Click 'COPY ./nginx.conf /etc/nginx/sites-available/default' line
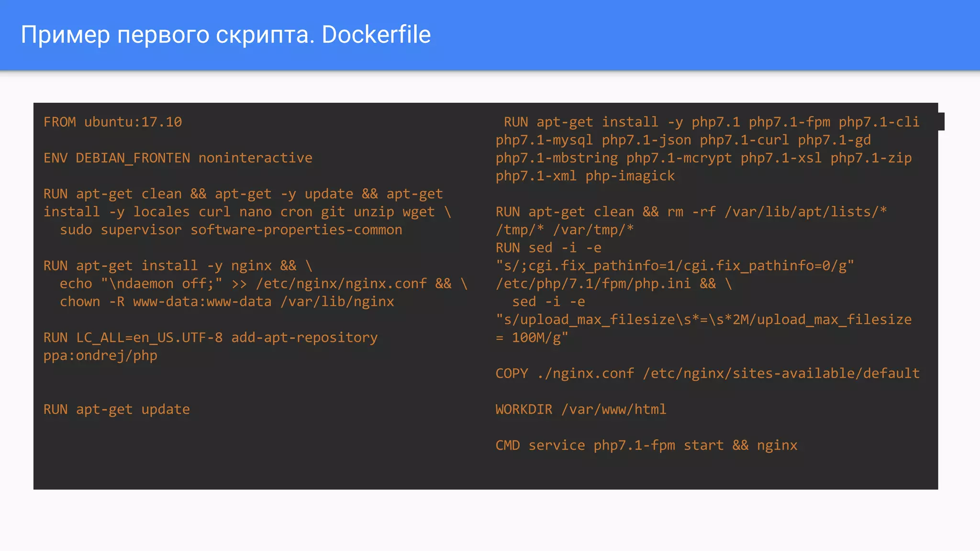980x551 pixels. 708,374
